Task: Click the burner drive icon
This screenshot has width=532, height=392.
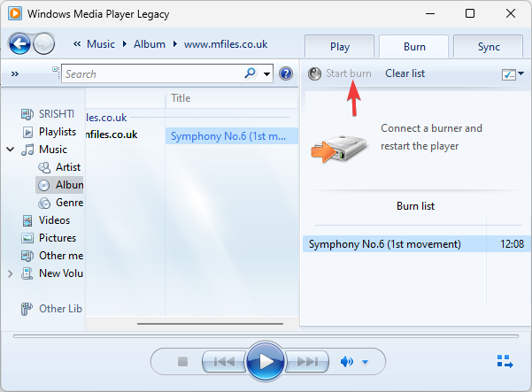Action: tap(339, 149)
